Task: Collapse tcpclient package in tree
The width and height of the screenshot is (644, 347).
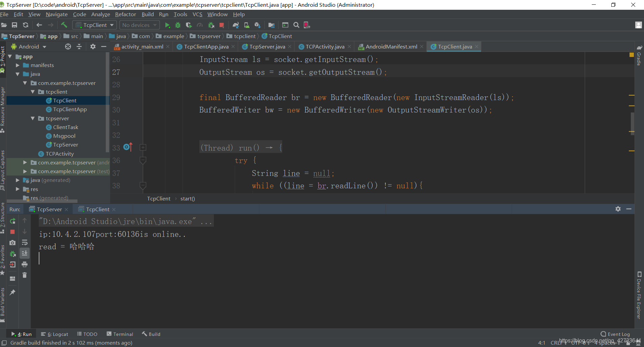Action: coord(33,92)
